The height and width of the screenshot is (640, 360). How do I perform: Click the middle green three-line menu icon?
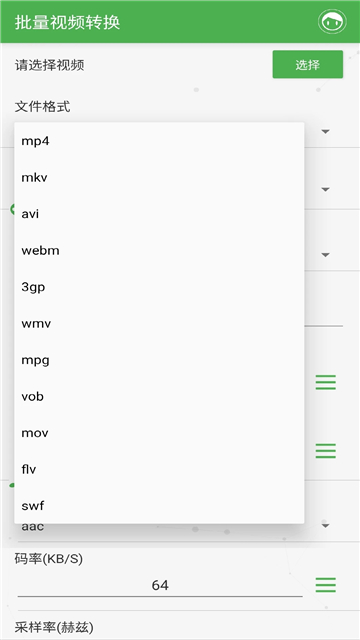[326, 451]
